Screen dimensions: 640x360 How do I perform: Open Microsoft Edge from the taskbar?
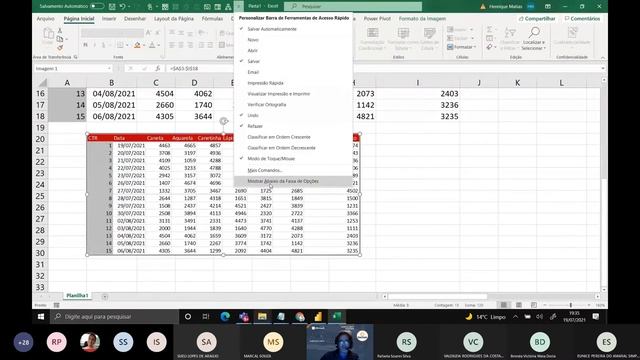[x=225, y=317]
